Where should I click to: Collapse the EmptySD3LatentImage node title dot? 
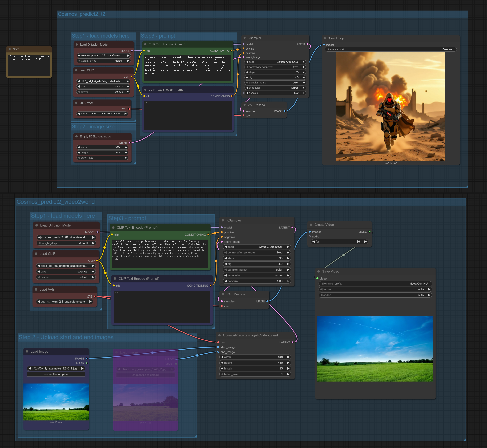(x=77, y=136)
